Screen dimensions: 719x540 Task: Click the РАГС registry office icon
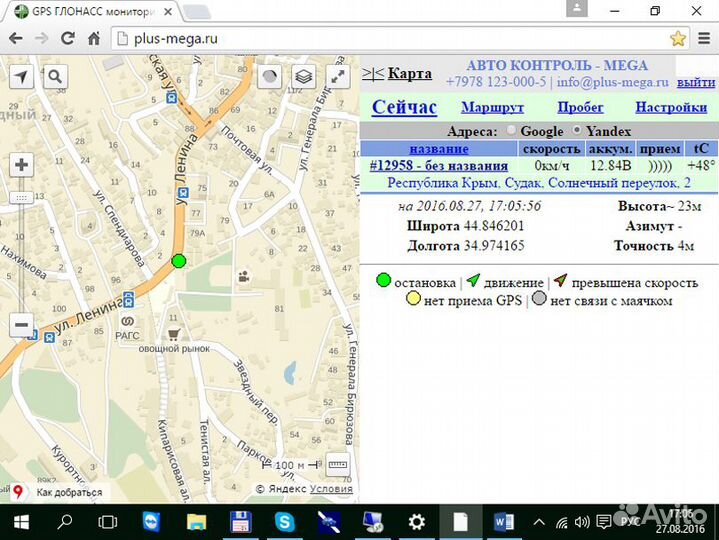click(127, 321)
